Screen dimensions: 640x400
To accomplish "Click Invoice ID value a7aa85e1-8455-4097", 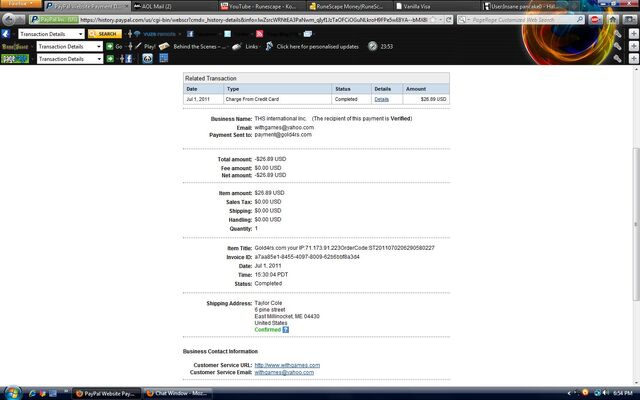I will point(307,257).
